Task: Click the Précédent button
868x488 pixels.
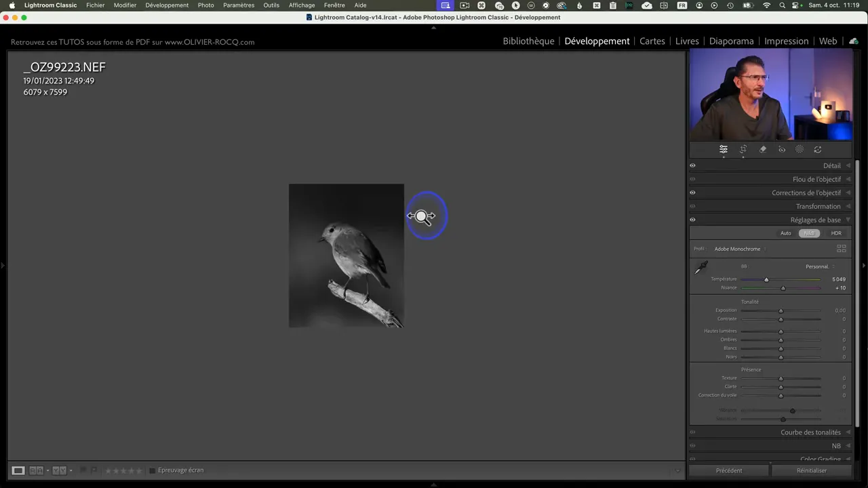Action: pyautogui.click(x=729, y=470)
